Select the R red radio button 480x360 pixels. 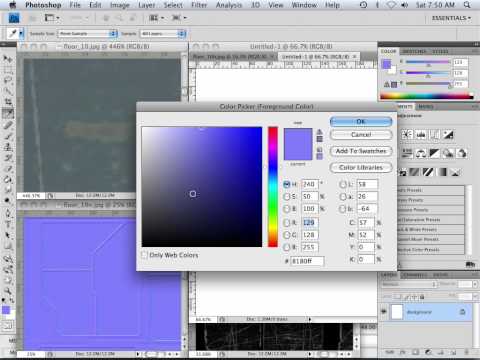287,223
